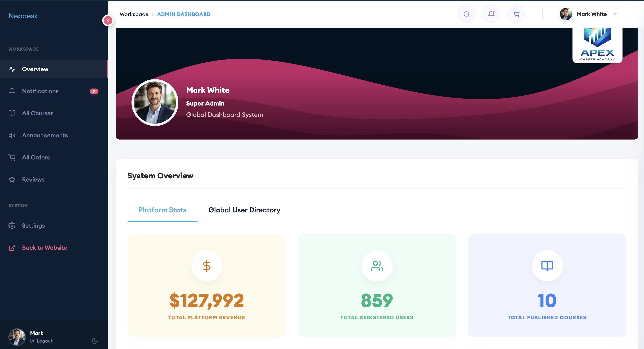Viewport: 644px width, 349px height.
Task: Go to Notifications in sidebar
Action: [40, 91]
